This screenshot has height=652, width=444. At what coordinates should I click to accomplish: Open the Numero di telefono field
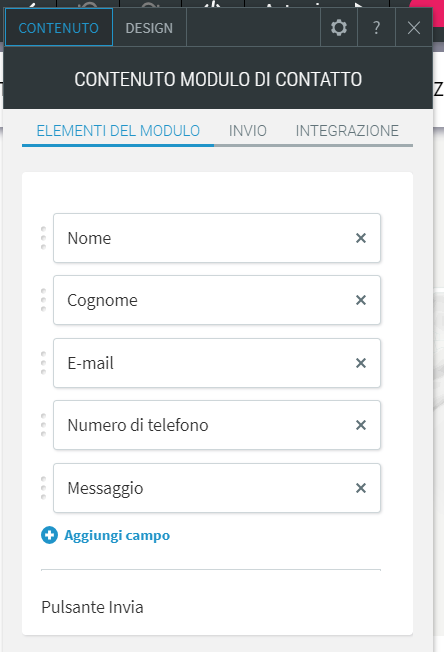217,425
